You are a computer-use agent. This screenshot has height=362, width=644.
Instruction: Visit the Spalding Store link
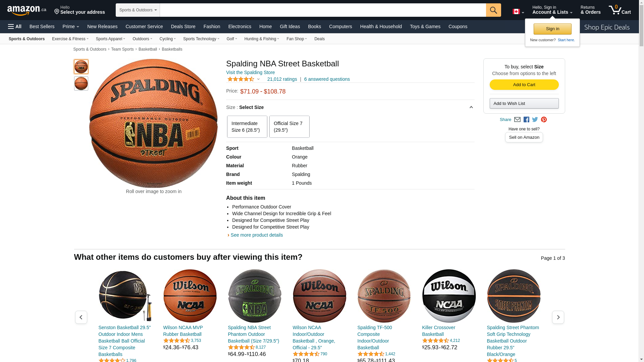250,72
